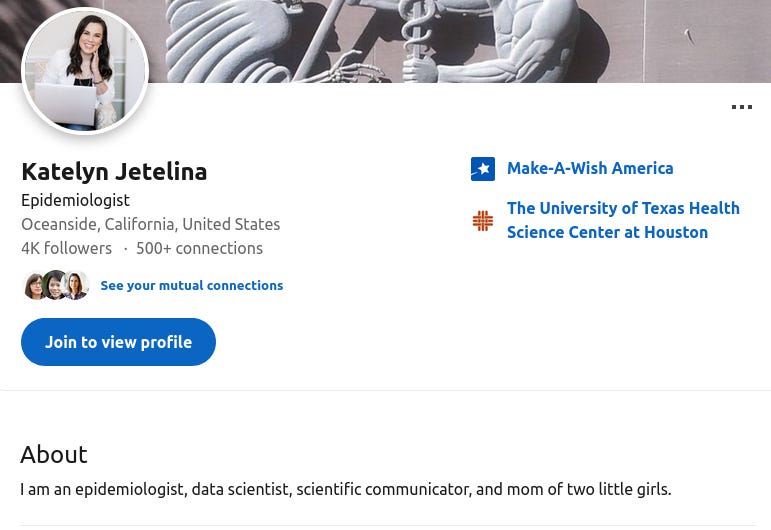Click the first mutual connection avatar with glasses

(x=34, y=286)
